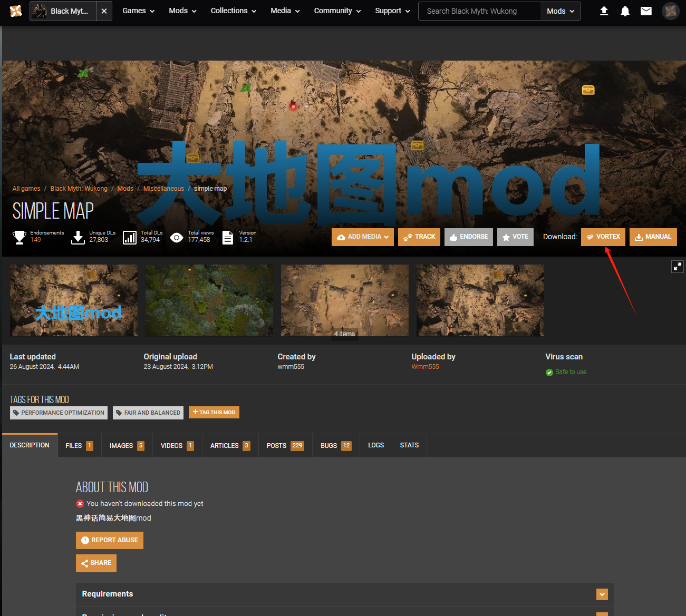Click the version document icon
This screenshot has height=616, width=686.
(x=227, y=238)
